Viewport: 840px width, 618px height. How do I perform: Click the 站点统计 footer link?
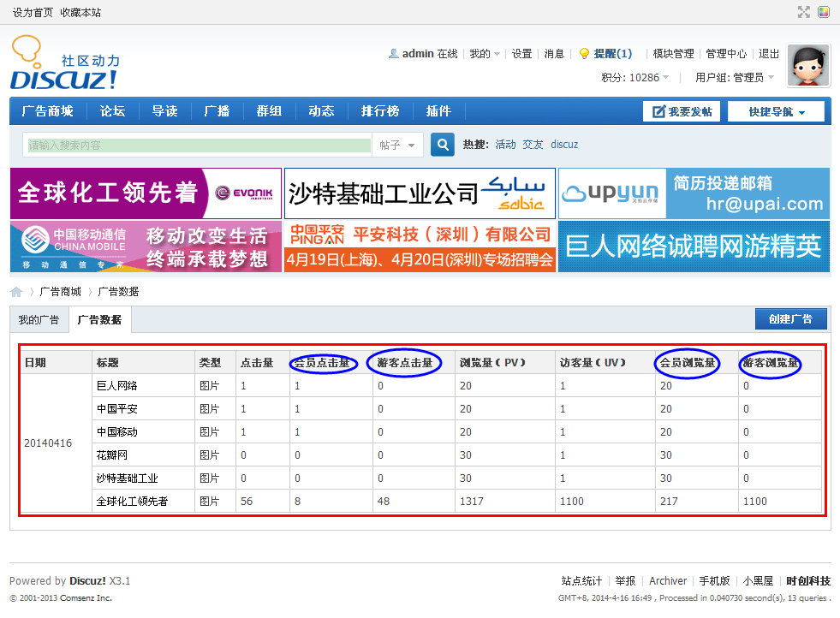(581, 581)
